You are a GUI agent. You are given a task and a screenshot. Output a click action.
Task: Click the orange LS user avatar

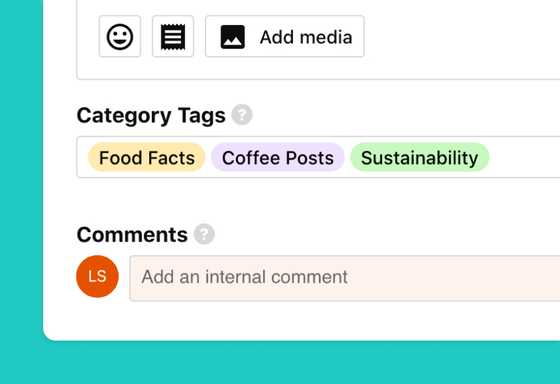[97, 276]
